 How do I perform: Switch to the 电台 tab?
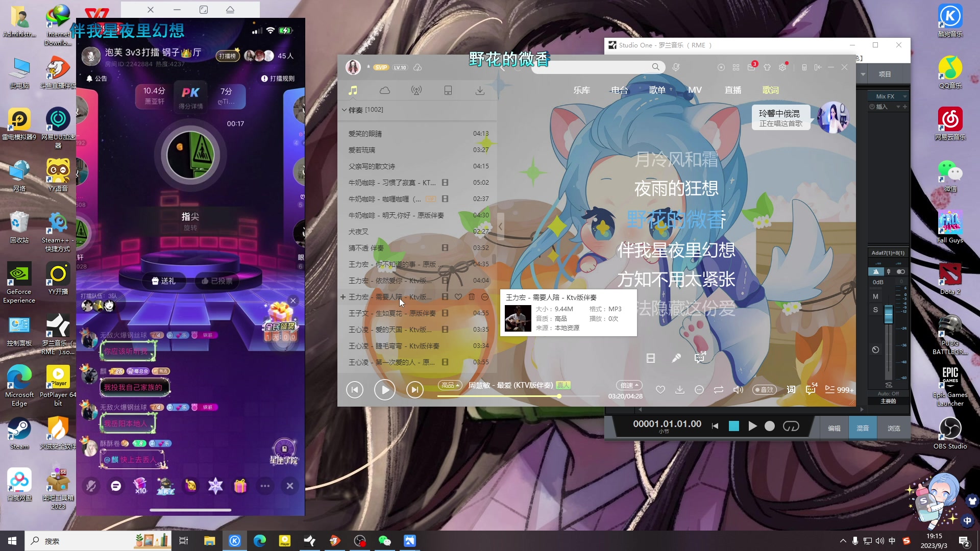619,90
